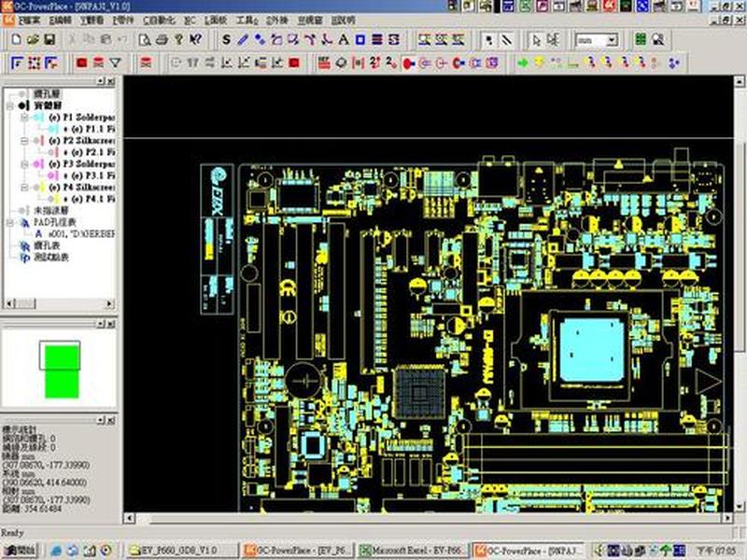Click the Open folder icon in the toolbar
This screenshot has width=747, height=560.
point(33,39)
